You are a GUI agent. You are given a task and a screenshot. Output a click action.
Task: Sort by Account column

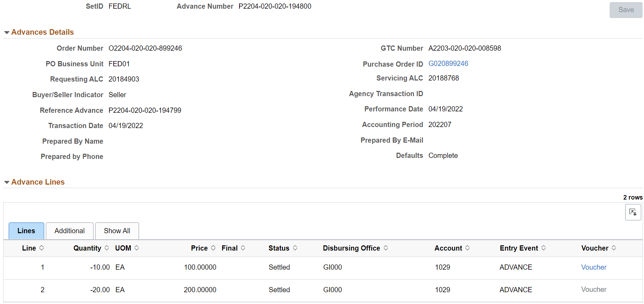(452, 248)
